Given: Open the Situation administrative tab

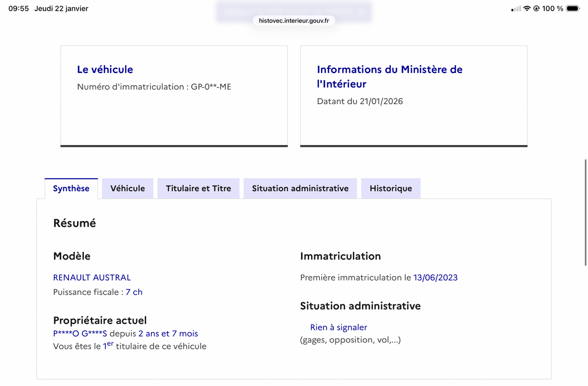Looking at the screenshot, I should point(300,189).
